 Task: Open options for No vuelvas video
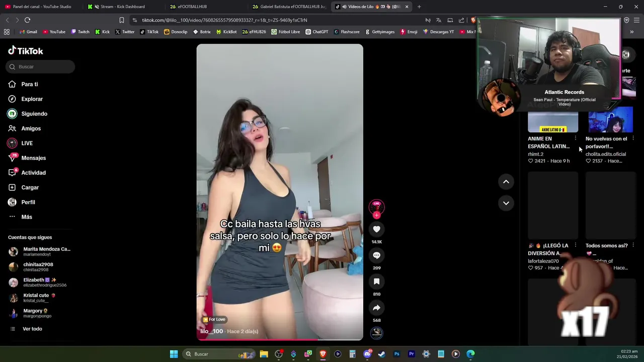tap(633, 139)
